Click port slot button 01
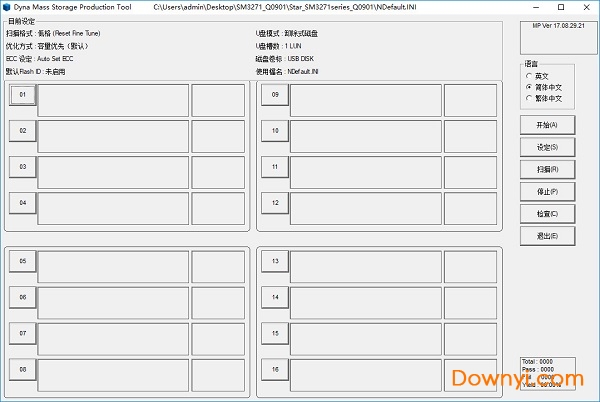The width and height of the screenshot is (600, 402). 22,94
